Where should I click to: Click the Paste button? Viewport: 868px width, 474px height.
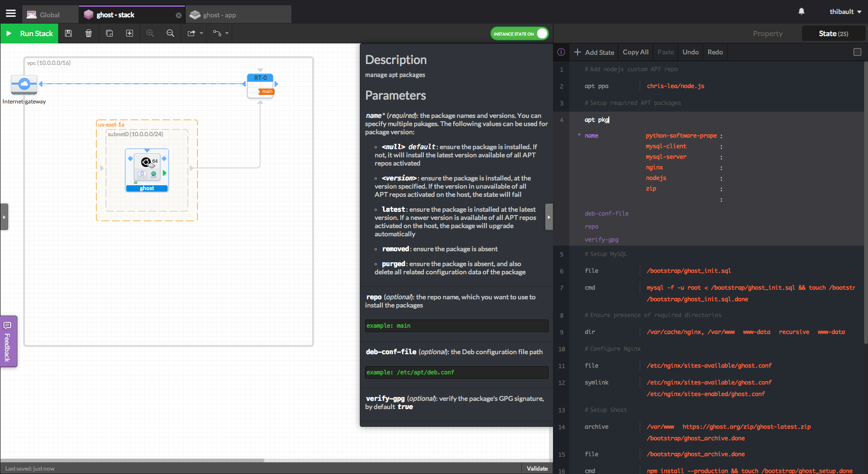click(666, 52)
